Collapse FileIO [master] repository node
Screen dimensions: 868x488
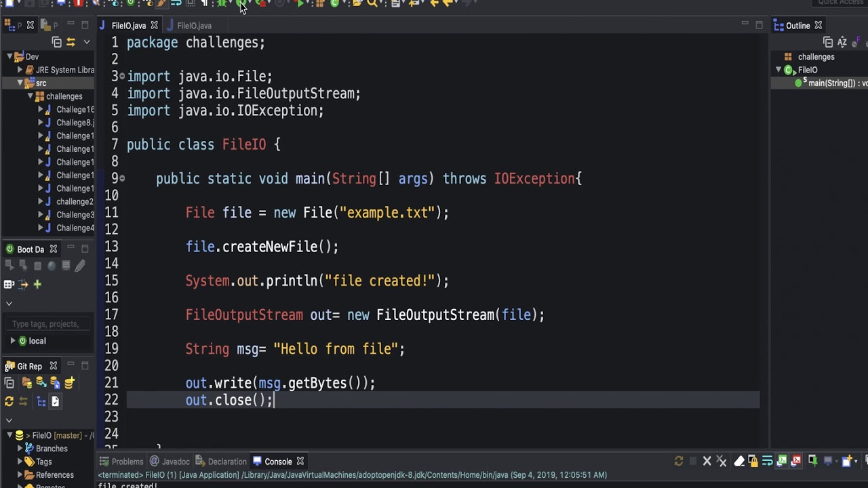click(9, 435)
